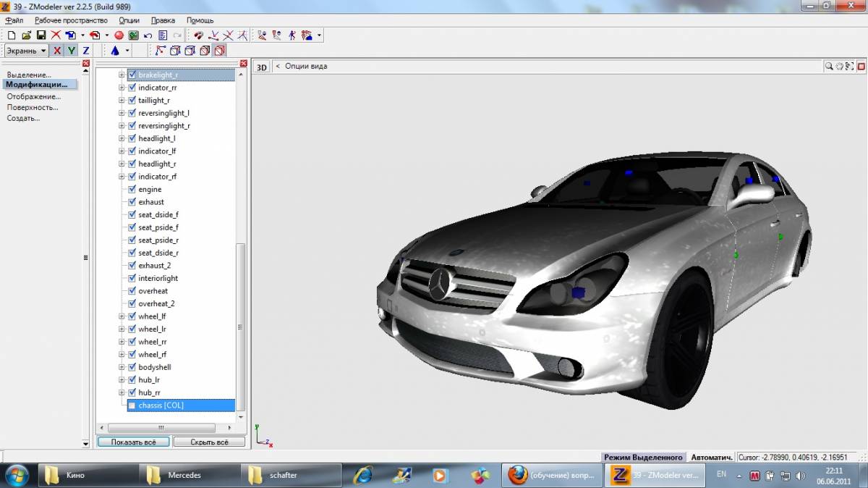Click the red sphere icon
The width and height of the screenshot is (868, 488).
[x=119, y=35]
